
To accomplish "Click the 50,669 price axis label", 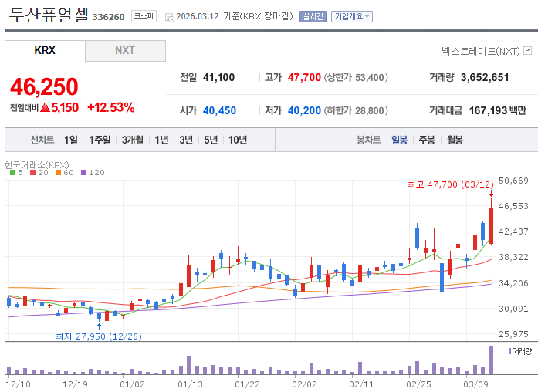I will [x=513, y=181].
